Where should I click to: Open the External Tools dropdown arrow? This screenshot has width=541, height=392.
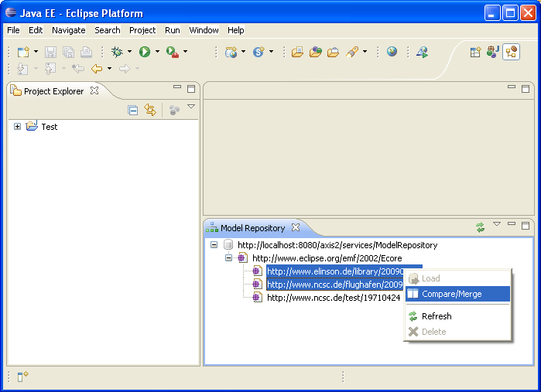pyautogui.click(x=185, y=52)
